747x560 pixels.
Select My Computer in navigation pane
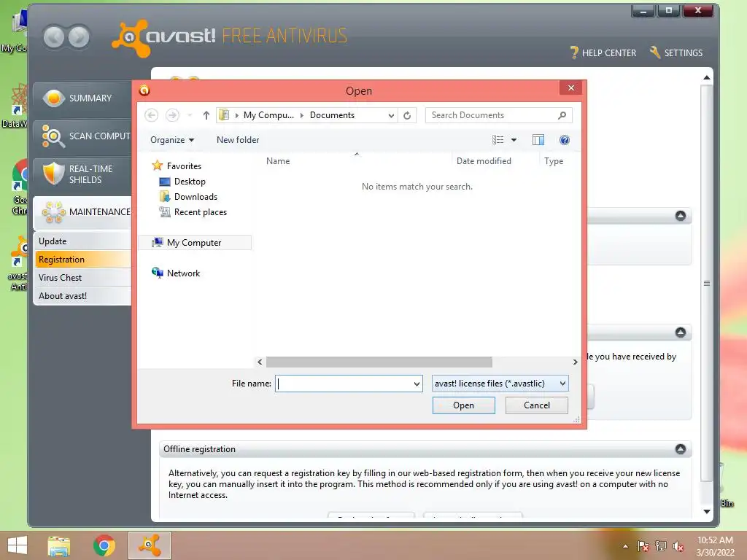click(x=194, y=243)
